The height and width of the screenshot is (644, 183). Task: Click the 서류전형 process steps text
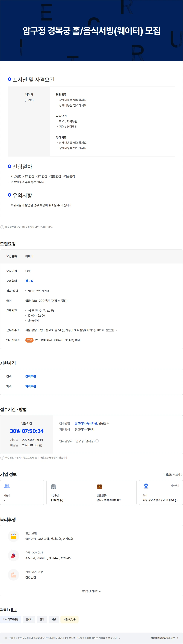click(43, 176)
